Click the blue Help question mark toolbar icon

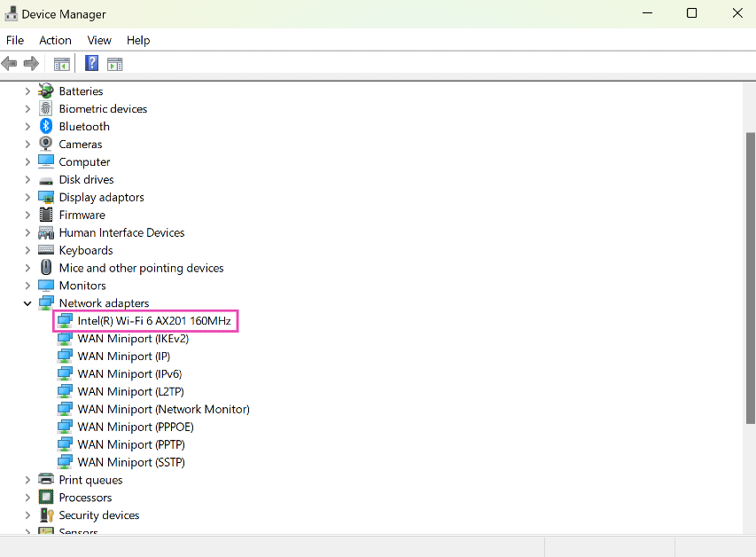91,63
